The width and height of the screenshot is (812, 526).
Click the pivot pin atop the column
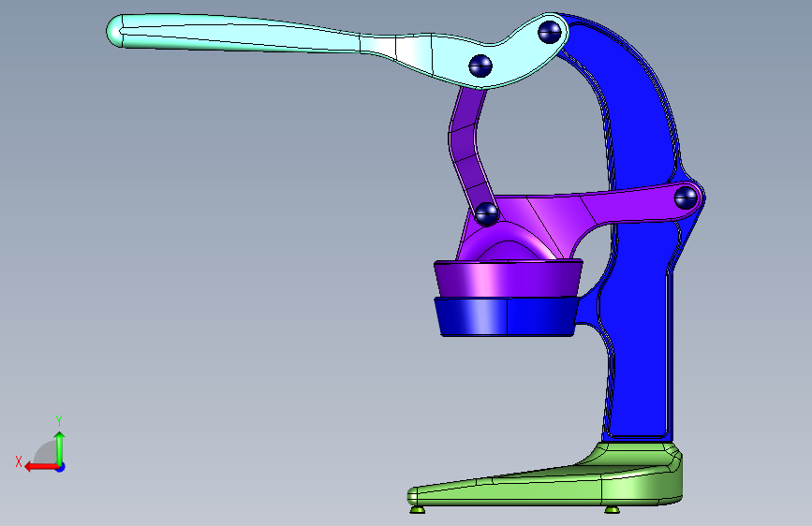(x=550, y=32)
